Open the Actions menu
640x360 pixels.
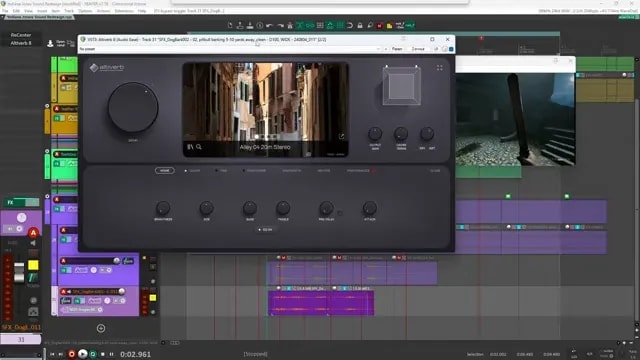(103, 11)
